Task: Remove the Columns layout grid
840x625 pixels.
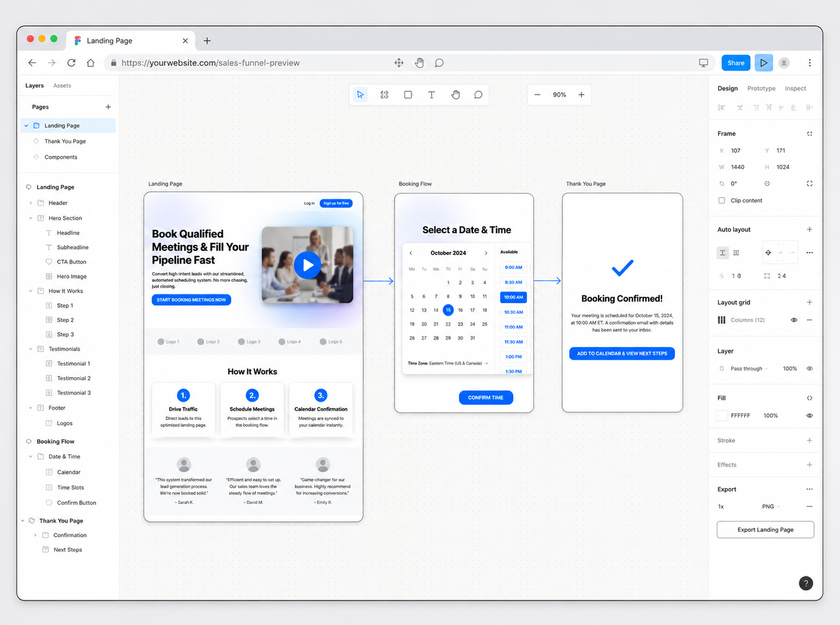Action: [x=809, y=320]
